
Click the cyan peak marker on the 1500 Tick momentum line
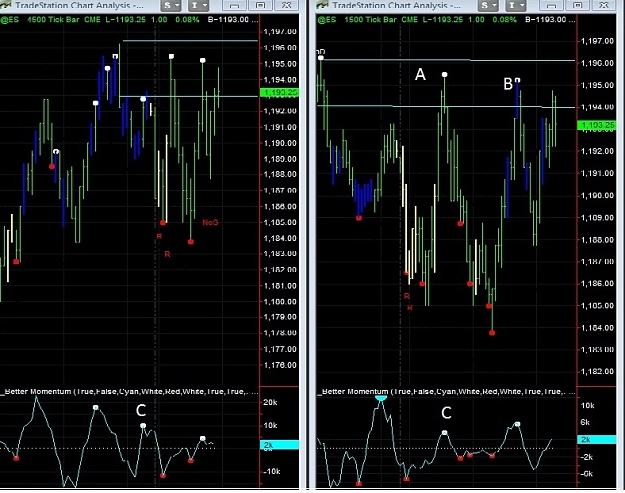381,398
